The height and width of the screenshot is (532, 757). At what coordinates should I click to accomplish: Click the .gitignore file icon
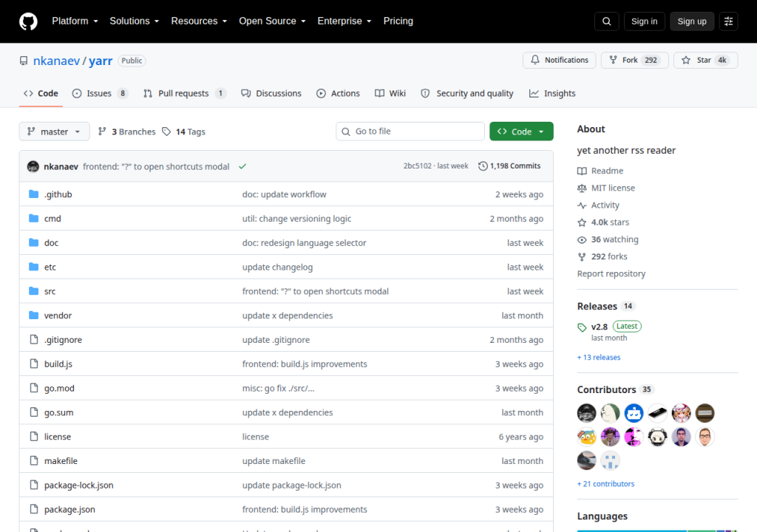pyautogui.click(x=33, y=339)
